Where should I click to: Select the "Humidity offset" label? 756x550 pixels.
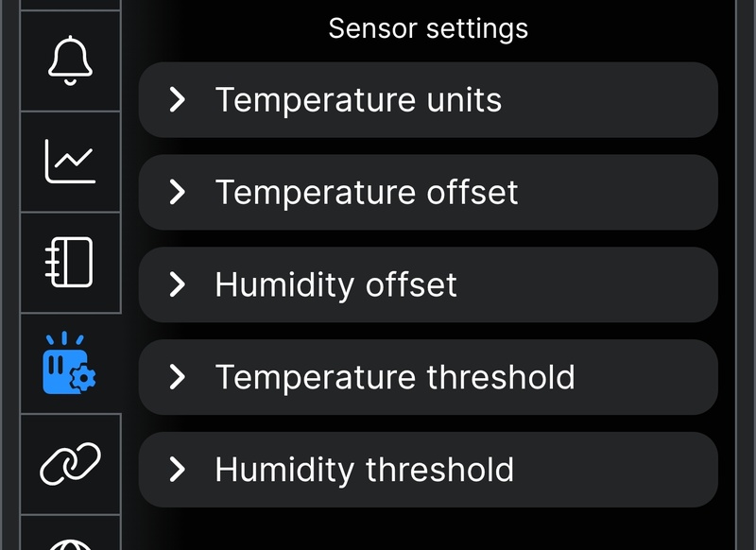335,284
